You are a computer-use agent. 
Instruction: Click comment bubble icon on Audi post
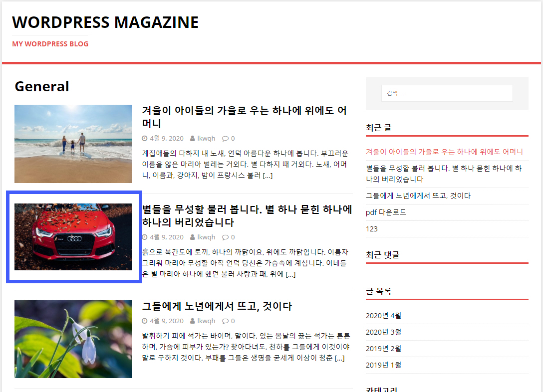click(x=226, y=237)
